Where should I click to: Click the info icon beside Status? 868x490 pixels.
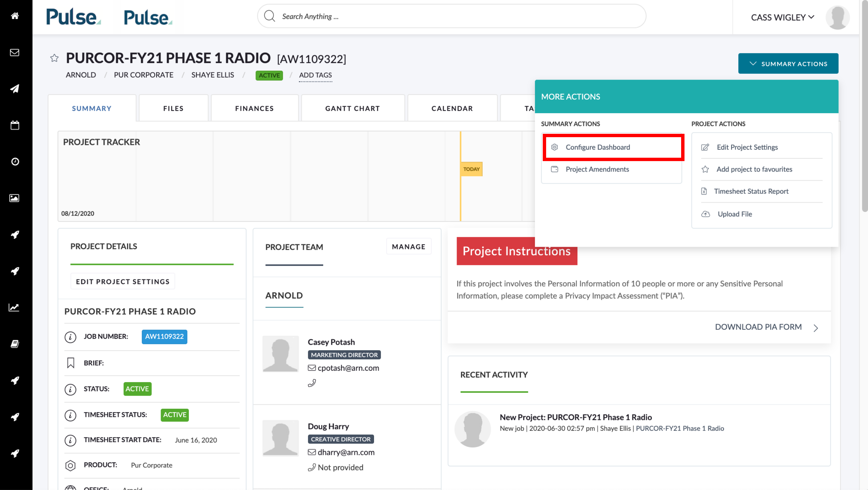(x=70, y=389)
